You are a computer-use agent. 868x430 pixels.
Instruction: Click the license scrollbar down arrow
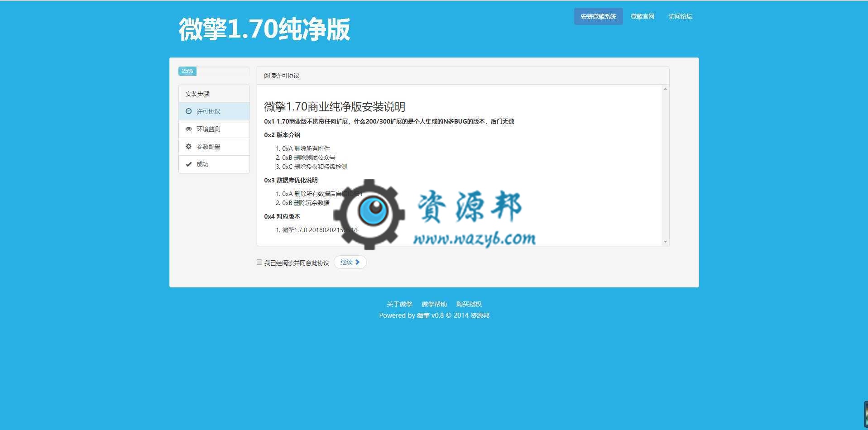[x=665, y=242]
